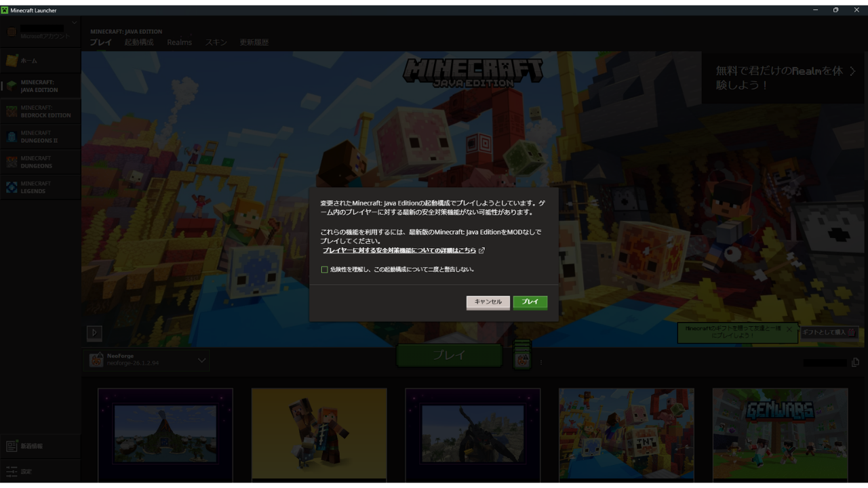Open the 更新履歴 tab
The width and height of the screenshot is (868, 488).
coord(254,43)
